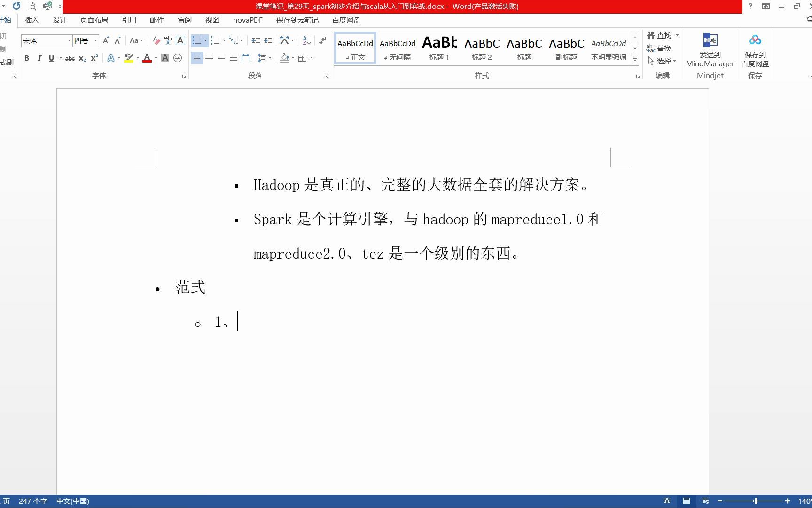Image resolution: width=812 pixels, height=508 pixels.
Task: Toggle left text alignment
Action: pyautogui.click(x=197, y=58)
